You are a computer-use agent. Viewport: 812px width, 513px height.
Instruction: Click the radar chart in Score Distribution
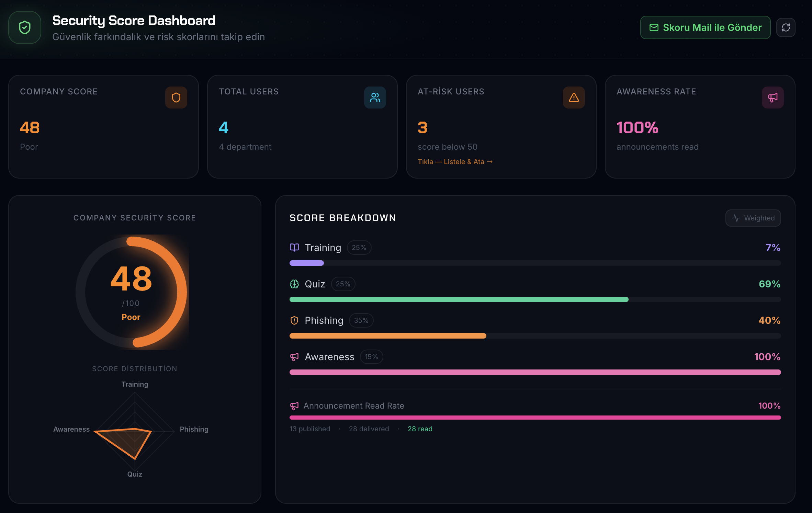coord(135,432)
